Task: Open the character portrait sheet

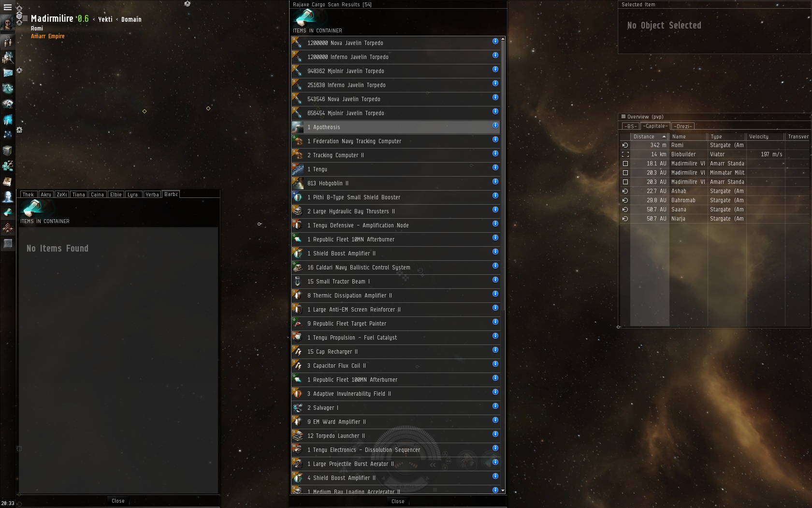Action: coord(7,23)
